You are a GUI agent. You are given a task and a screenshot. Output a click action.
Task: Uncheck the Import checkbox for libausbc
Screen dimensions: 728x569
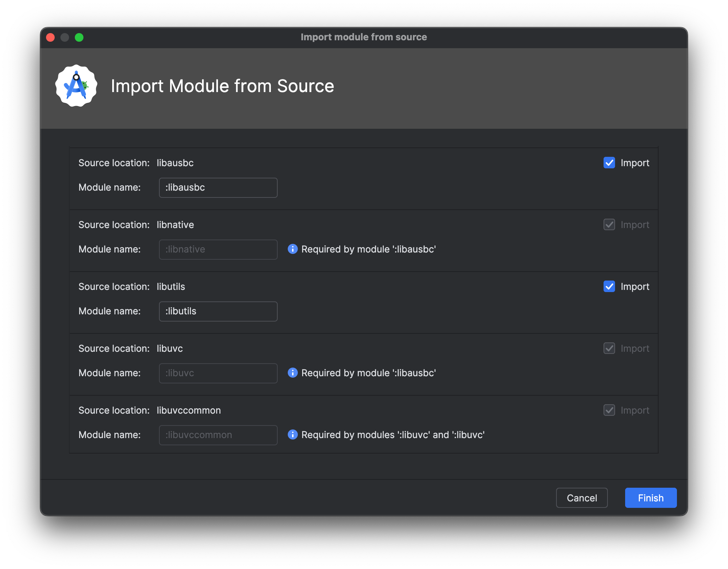click(609, 163)
